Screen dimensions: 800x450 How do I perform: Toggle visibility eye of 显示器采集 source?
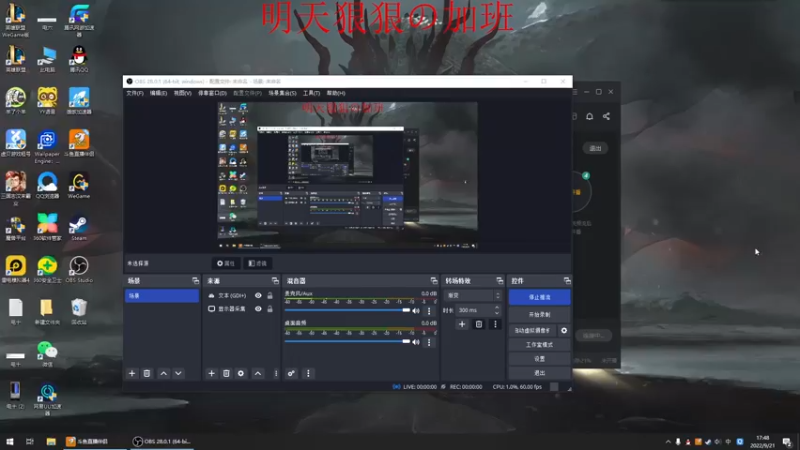[258, 309]
